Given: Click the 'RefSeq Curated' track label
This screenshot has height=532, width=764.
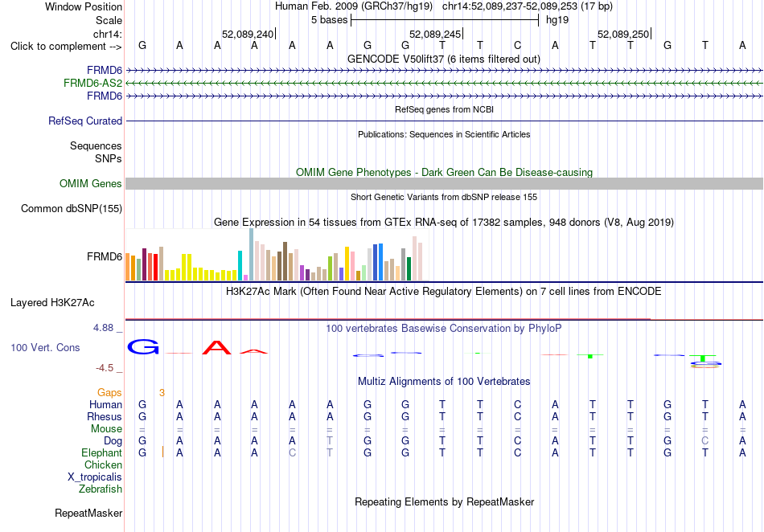Looking at the screenshot, I should pyautogui.click(x=84, y=121).
